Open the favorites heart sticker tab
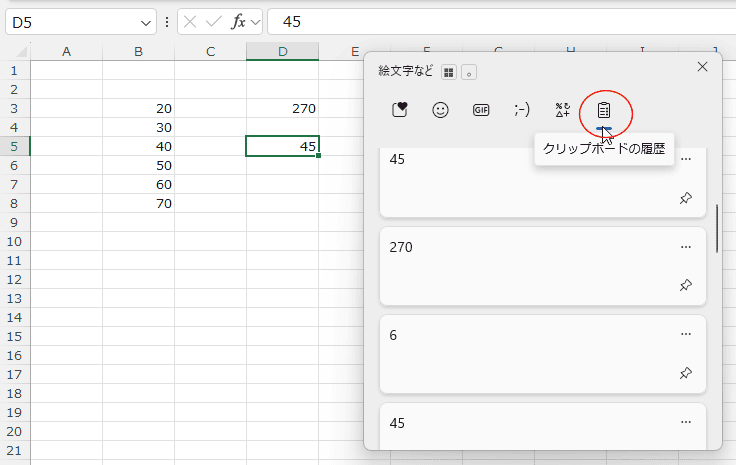 coord(399,110)
